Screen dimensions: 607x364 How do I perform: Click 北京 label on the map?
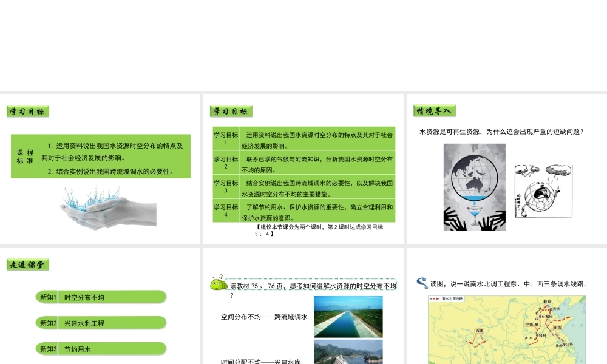point(547,302)
